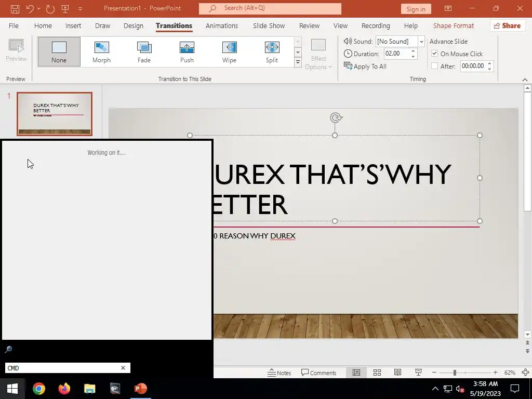532x399 pixels.
Task: Zoom in with the plus button
Action: (495, 373)
